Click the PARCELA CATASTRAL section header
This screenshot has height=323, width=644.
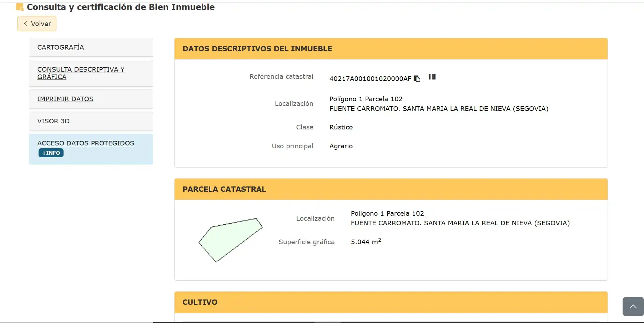pos(391,189)
